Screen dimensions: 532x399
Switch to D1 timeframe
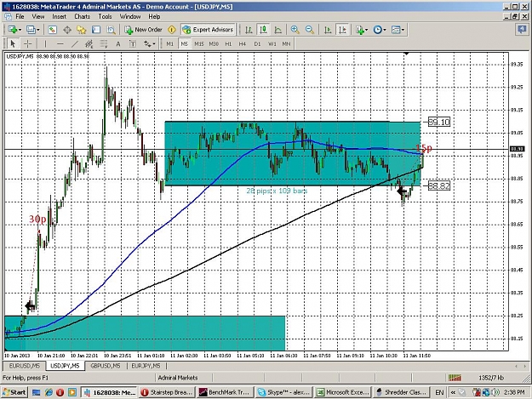[257, 43]
